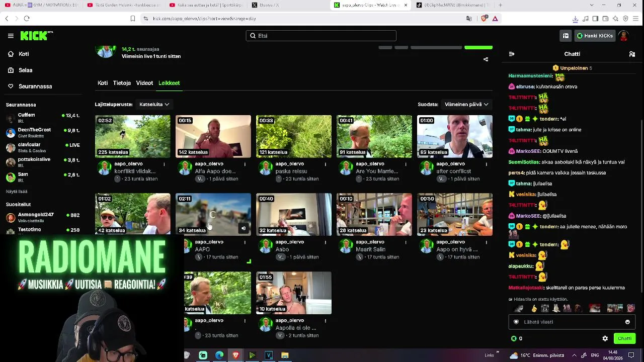The image size is (644, 362).
Task: Open the taskbar clock and date
Action: [613, 355]
